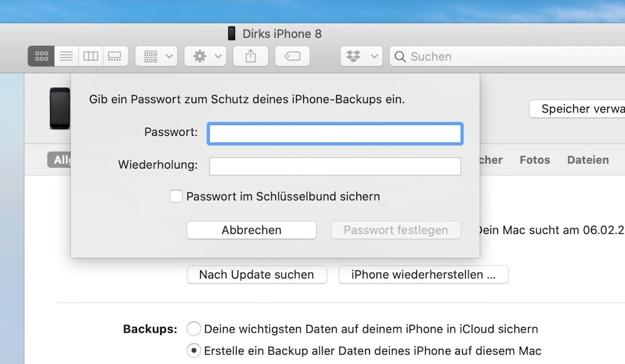625x364 pixels.
Task: Switch Finder to gallery view
Action: point(115,56)
